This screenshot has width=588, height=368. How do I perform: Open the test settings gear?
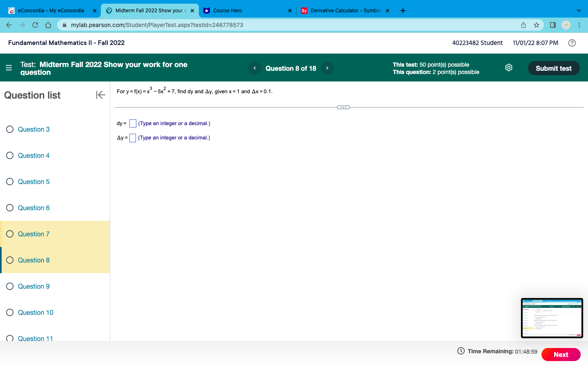[x=509, y=67]
